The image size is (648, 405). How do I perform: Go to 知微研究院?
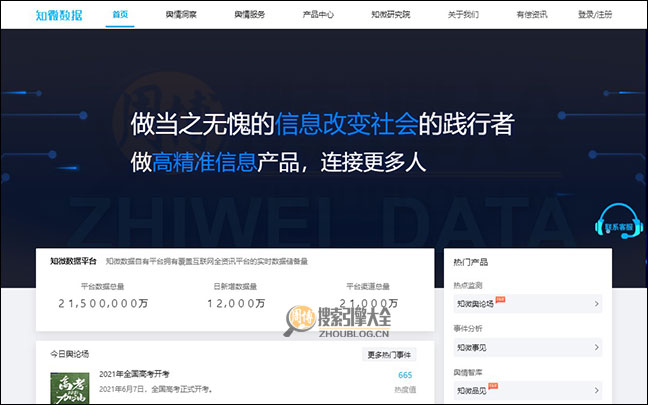[391, 14]
